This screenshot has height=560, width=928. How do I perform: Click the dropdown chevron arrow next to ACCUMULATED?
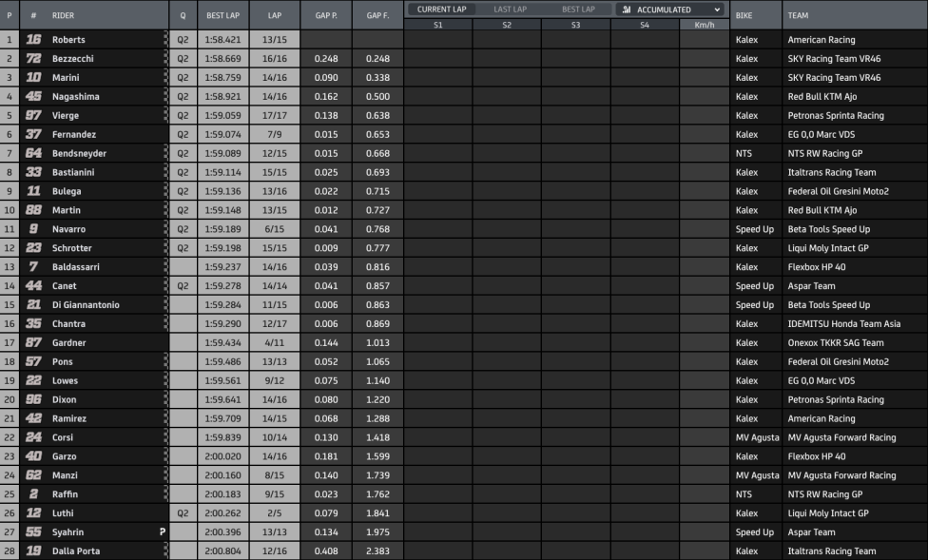(717, 10)
